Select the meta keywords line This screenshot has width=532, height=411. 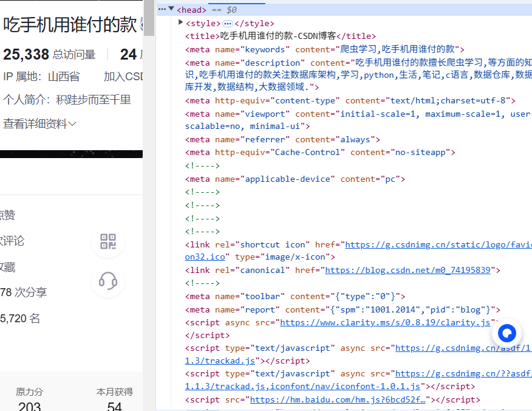tap(324, 49)
